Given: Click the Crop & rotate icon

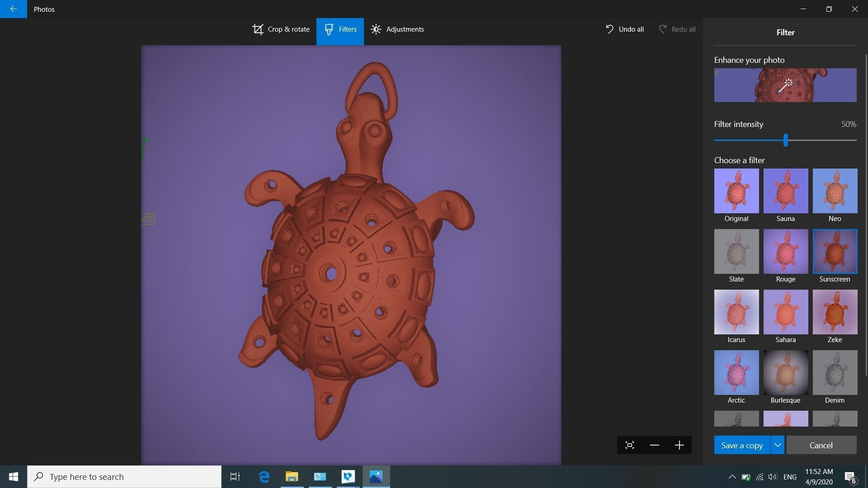Looking at the screenshot, I should pyautogui.click(x=258, y=29).
